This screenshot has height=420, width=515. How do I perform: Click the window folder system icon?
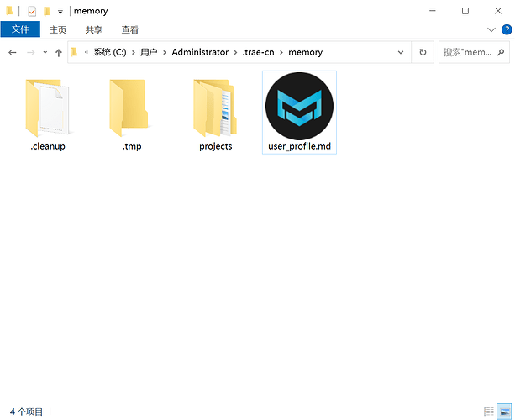point(9,11)
